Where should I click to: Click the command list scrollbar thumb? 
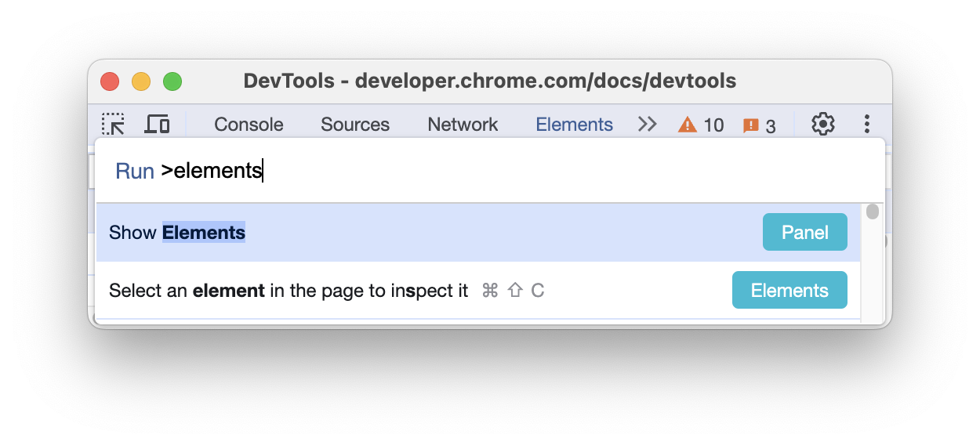point(873,212)
